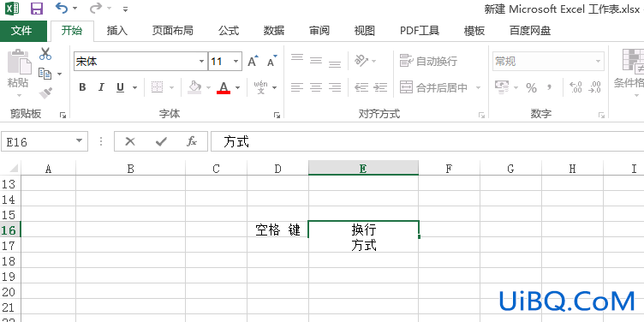Viewport: 644px width, 322px height.
Task: Click the wén phonetic guide icon
Action: 260,87
